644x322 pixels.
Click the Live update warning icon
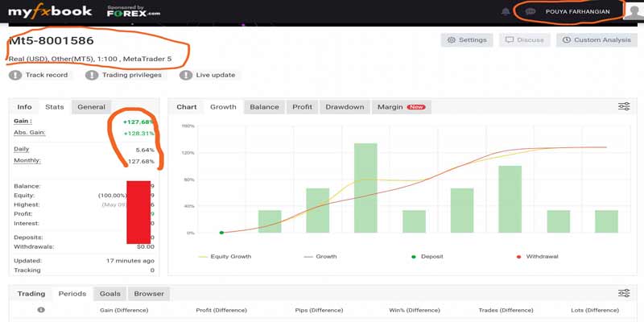pos(186,75)
